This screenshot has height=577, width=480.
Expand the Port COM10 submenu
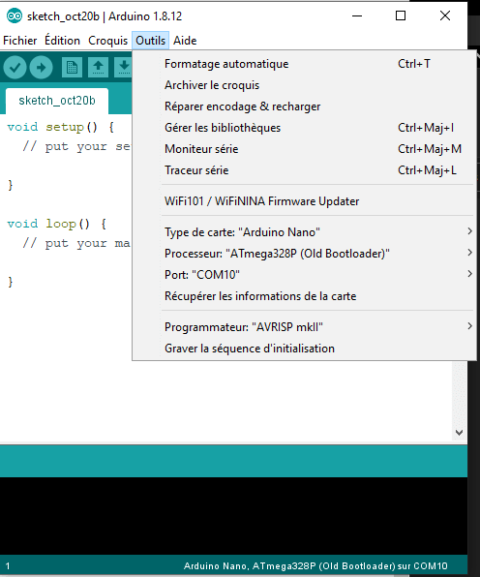tap(304, 275)
